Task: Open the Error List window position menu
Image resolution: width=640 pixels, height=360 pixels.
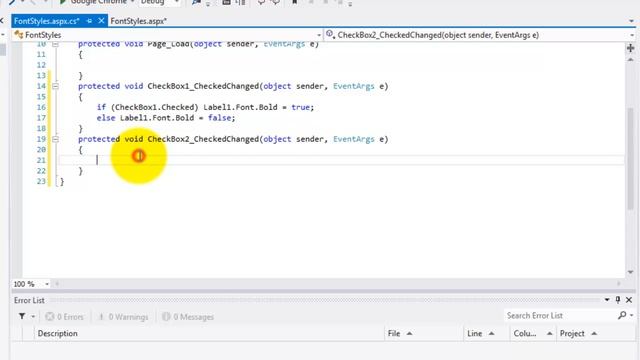Action: coord(607,300)
